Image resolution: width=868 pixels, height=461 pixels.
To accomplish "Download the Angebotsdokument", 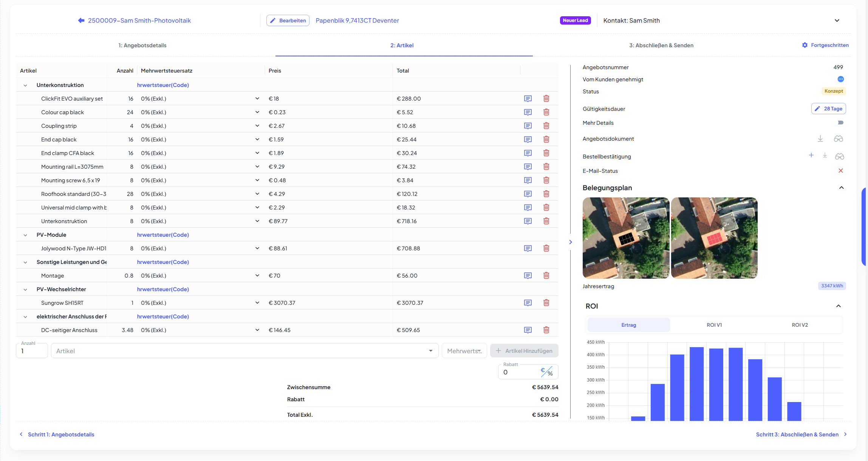I will [820, 139].
